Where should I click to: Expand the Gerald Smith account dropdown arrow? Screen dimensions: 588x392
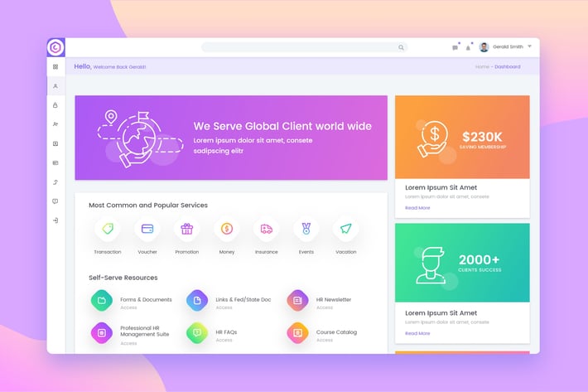[x=529, y=46]
